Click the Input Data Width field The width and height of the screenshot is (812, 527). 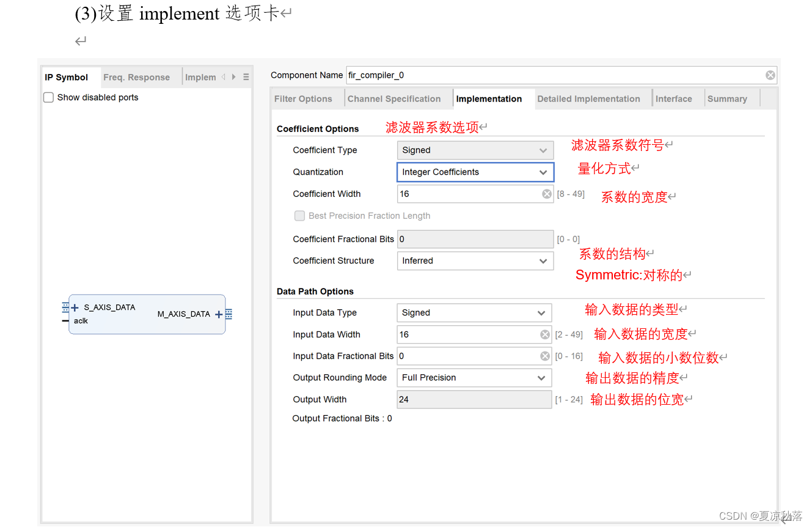(x=474, y=334)
